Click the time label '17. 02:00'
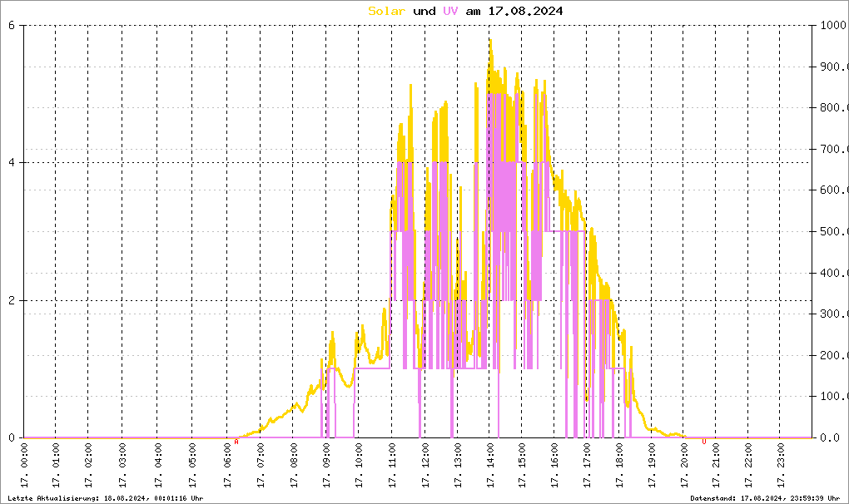The width and height of the screenshot is (849, 504). coord(88,465)
